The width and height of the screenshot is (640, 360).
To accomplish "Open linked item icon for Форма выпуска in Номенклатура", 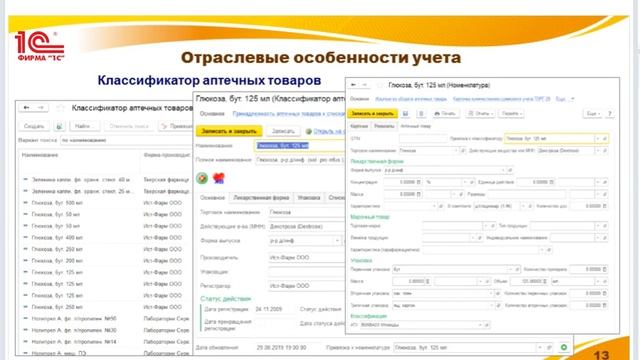I will [510, 170].
